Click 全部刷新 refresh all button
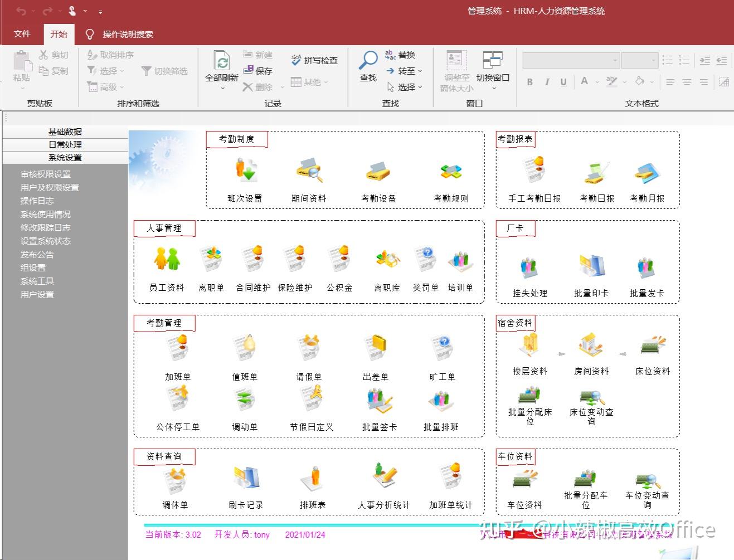The image size is (734, 560). (x=222, y=70)
